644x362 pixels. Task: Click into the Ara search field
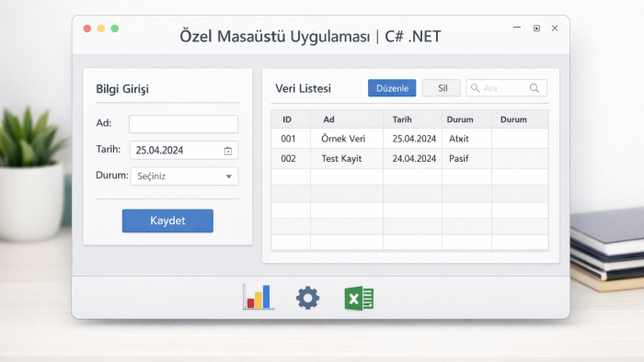[506, 87]
